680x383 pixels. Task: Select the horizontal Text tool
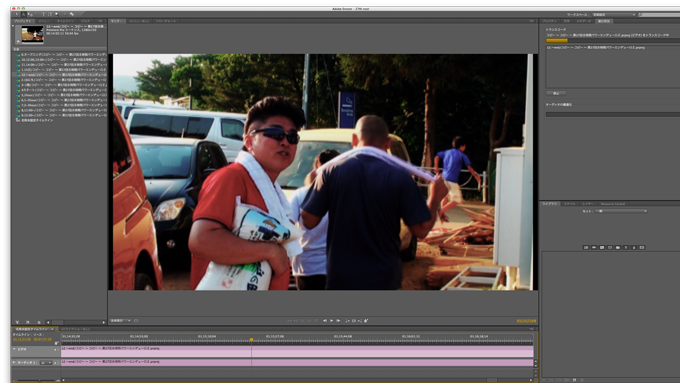[43, 14]
